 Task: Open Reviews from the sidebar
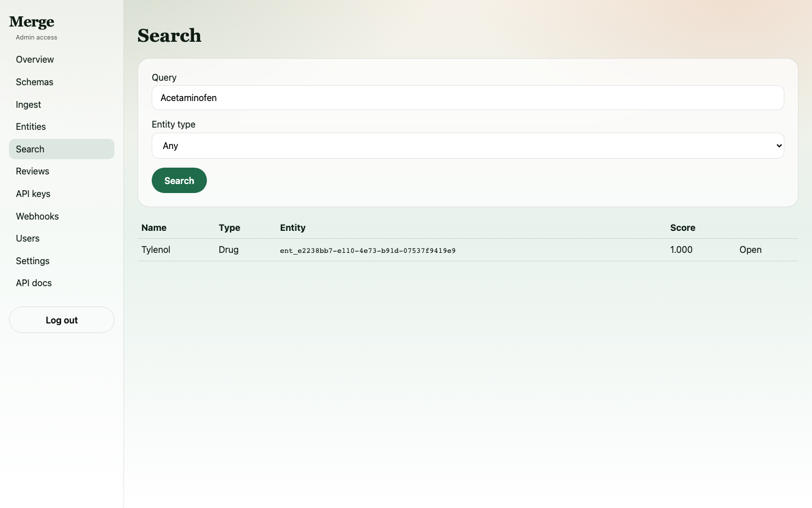pos(61,171)
